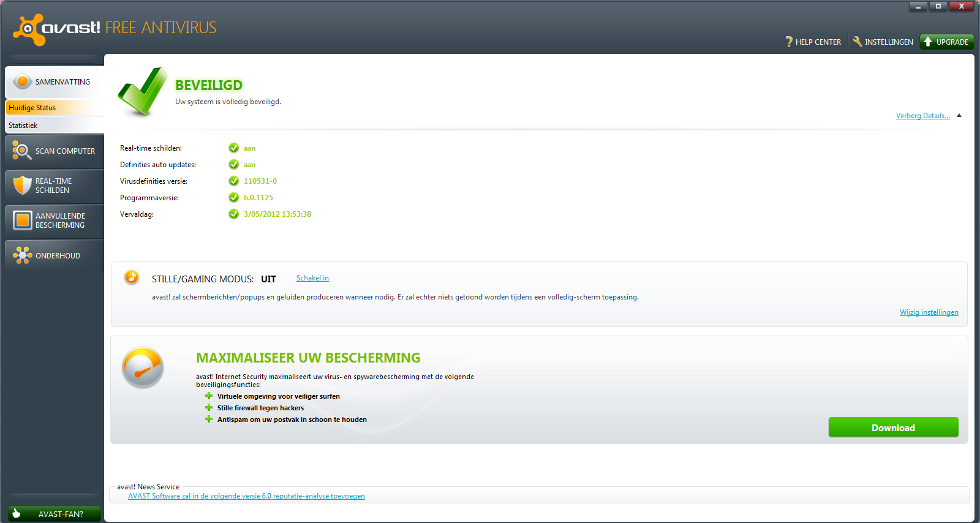
Task: Open Aanvullende Bescherming section
Action: tap(55, 220)
